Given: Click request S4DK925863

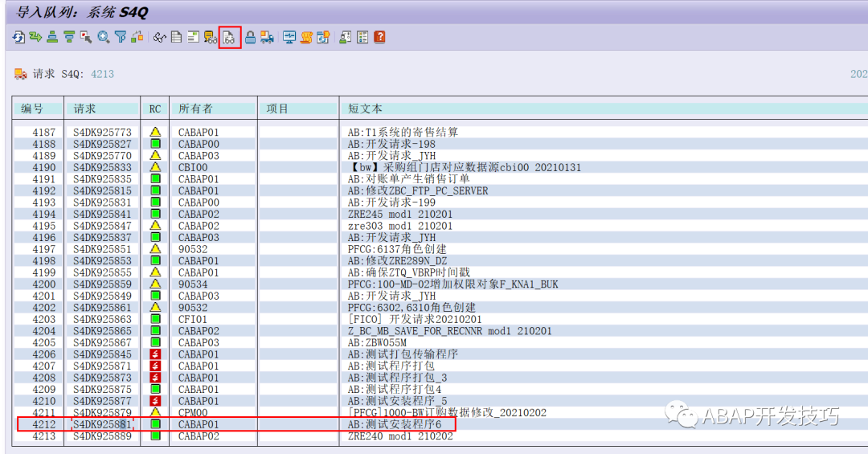Looking at the screenshot, I should [102, 320].
